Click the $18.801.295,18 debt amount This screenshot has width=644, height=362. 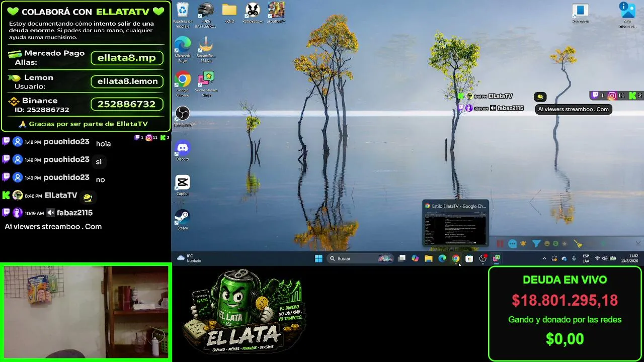tap(565, 300)
